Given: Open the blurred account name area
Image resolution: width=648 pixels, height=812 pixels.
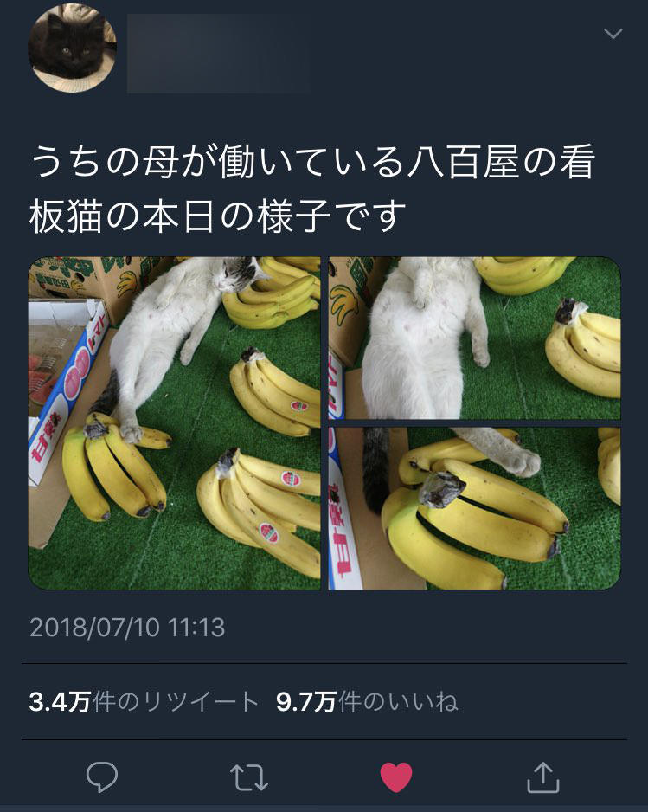Looking at the screenshot, I should (219, 54).
